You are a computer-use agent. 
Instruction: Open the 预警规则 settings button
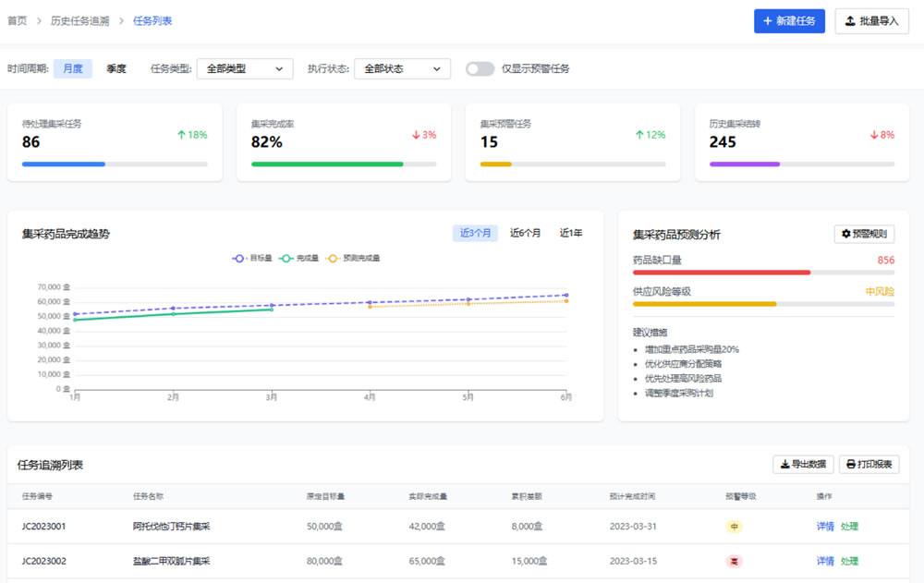click(x=864, y=234)
